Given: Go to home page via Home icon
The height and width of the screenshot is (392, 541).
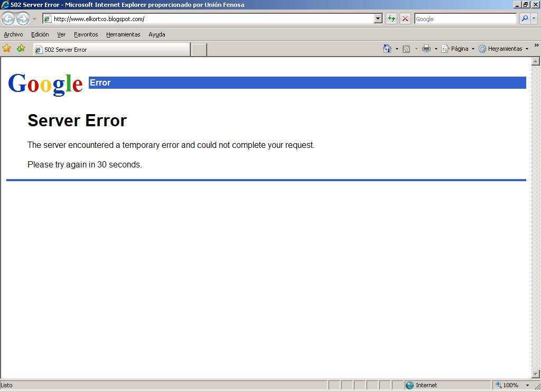Looking at the screenshot, I should pos(387,49).
